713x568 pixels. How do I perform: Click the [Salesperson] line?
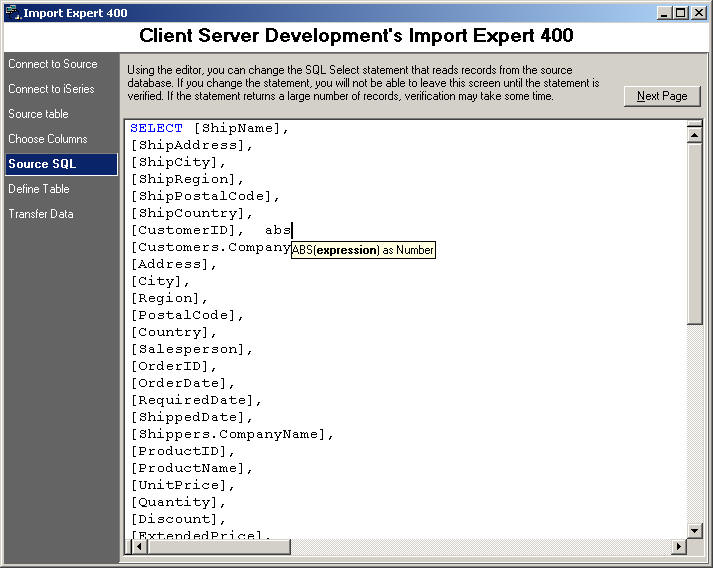coord(191,350)
